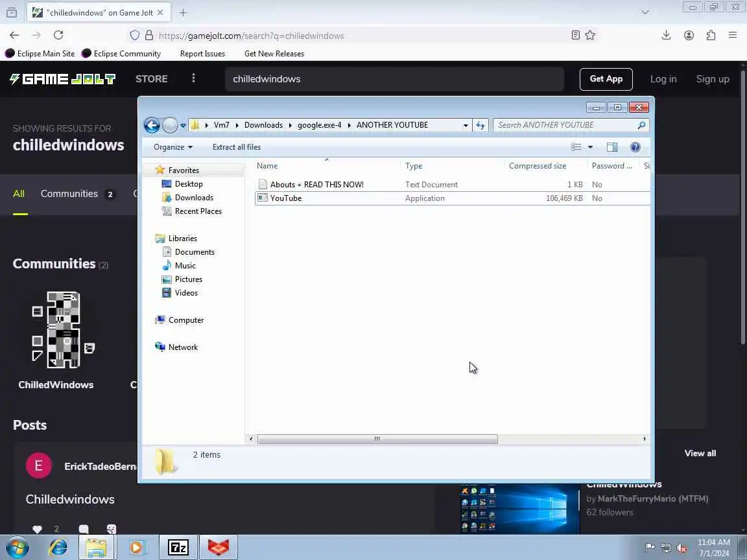Click horizontal scrollbar left arrow
Viewport: 747px width, 560px height.
coord(251,439)
